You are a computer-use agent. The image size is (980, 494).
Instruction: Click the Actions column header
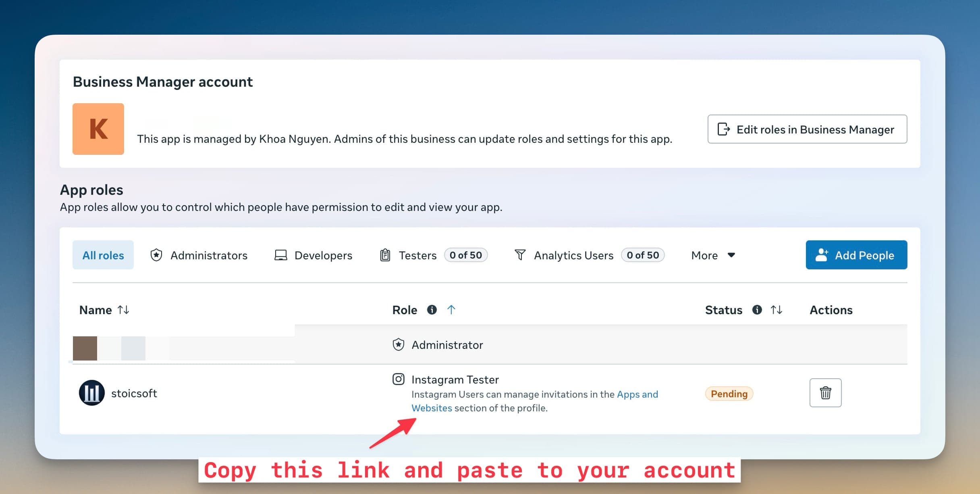coord(831,310)
